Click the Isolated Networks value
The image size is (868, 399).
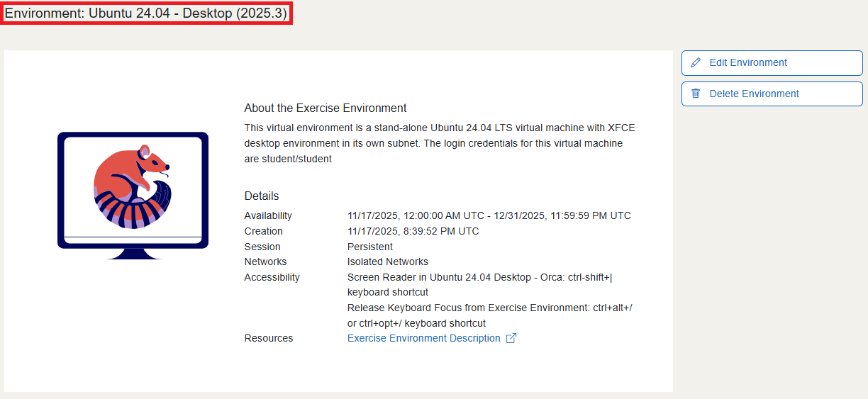click(388, 262)
